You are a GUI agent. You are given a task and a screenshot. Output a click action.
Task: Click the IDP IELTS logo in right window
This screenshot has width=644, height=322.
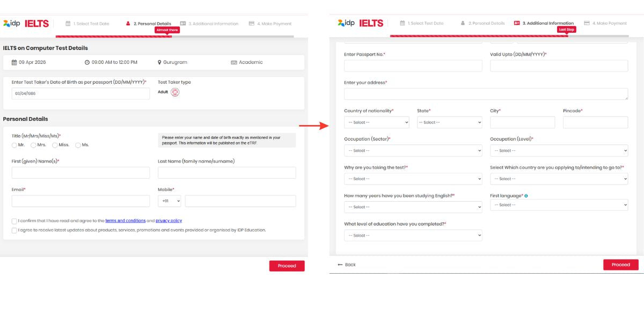click(360, 23)
